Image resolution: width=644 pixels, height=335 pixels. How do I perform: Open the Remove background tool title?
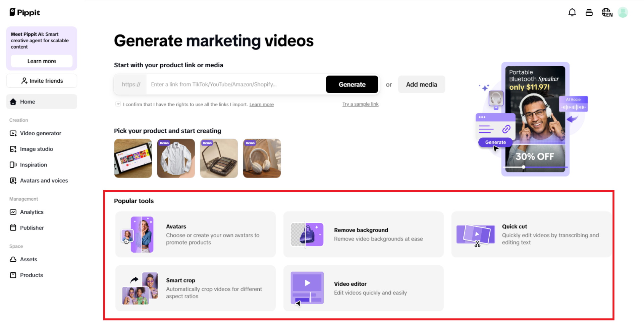point(361,230)
